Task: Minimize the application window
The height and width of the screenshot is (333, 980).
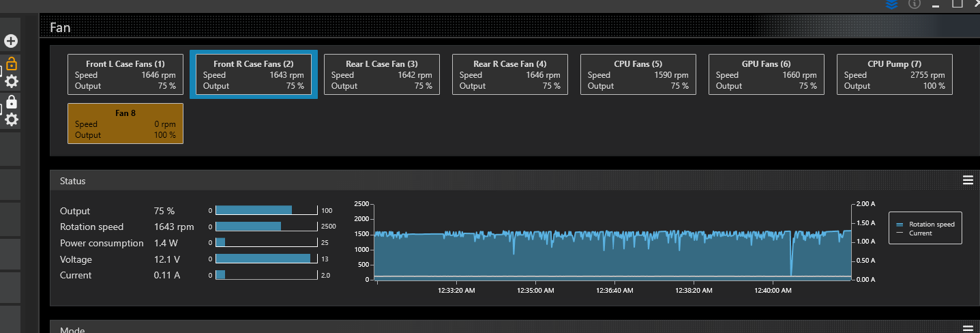Action: tap(936, 5)
